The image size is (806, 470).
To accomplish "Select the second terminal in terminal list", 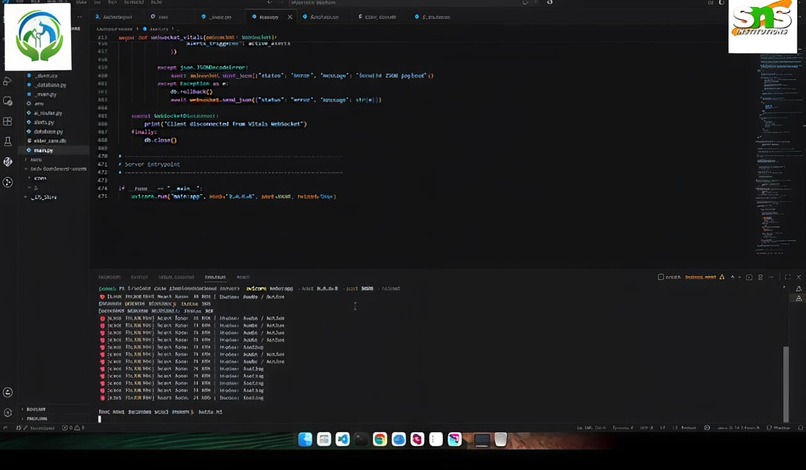I will point(798,298).
